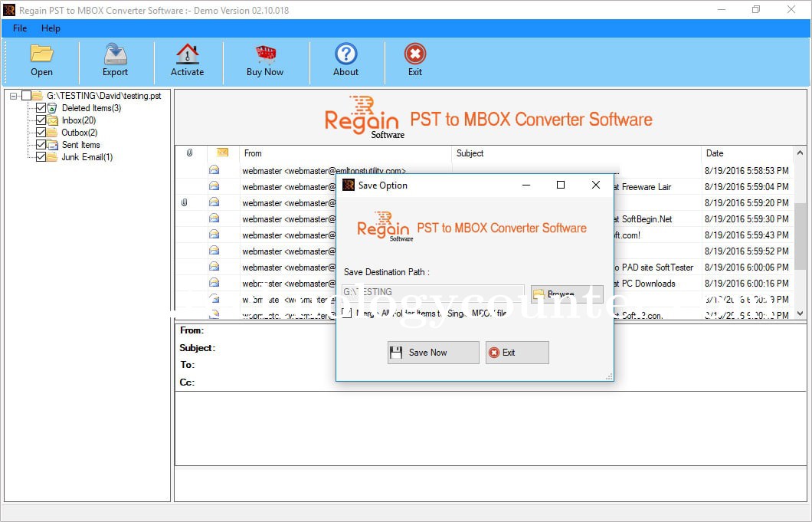Select the email dated 8/19/2016 5:58:53 PM
The width and height of the screenshot is (812, 522).
click(x=747, y=170)
